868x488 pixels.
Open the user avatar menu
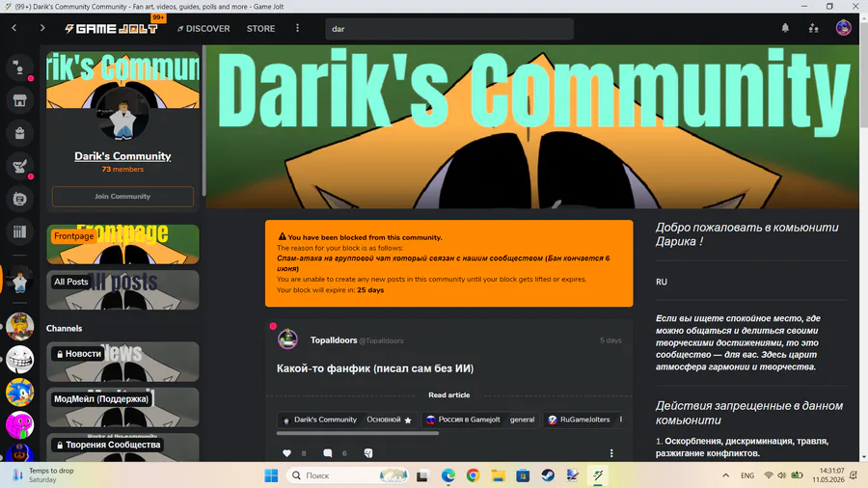pos(843,28)
